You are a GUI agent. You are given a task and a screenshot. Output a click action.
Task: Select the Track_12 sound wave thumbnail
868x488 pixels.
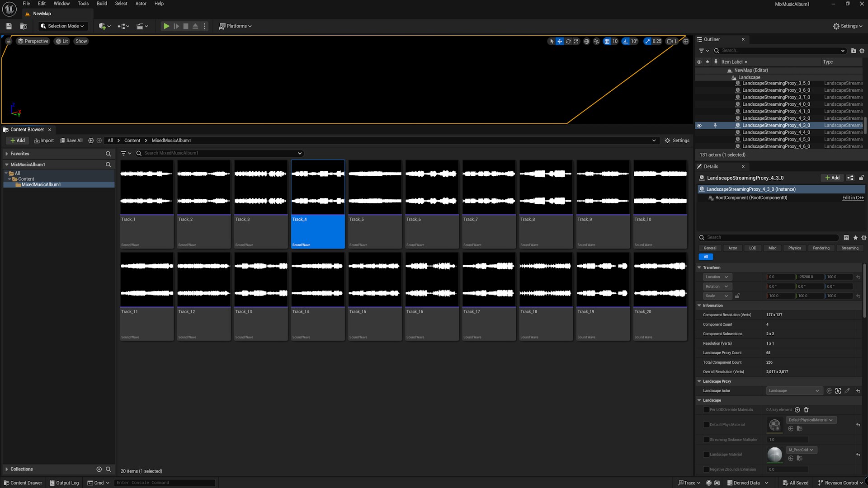[203, 279]
